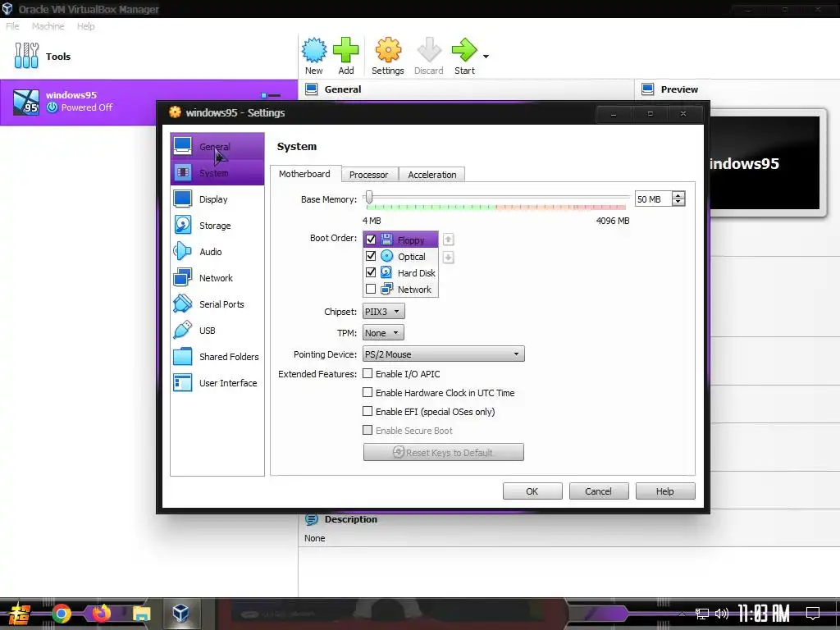The image size is (840, 630).
Task: Uncheck the Hard Disk boot device
Action: pyautogui.click(x=371, y=272)
